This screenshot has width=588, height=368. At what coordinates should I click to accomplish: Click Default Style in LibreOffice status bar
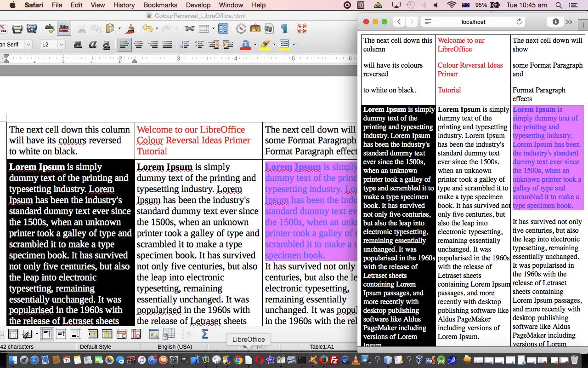click(x=96, y=347)
